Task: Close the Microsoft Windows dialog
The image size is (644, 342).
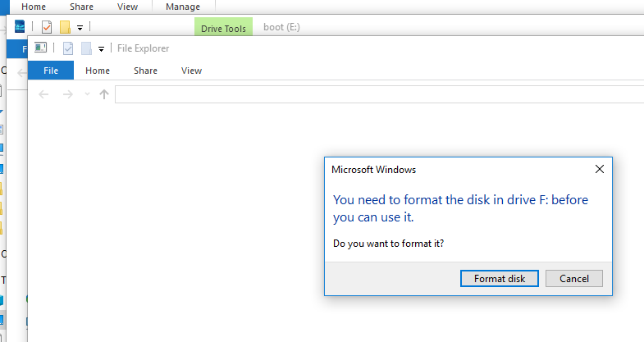Action: point(600,170)
